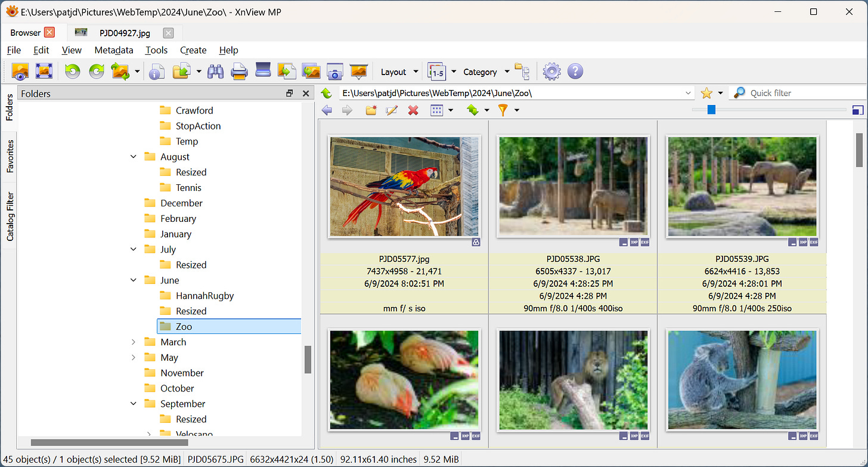868x467 pixels.
Task: Open dropdown beside the favorites star
Action: click(720, 93)
